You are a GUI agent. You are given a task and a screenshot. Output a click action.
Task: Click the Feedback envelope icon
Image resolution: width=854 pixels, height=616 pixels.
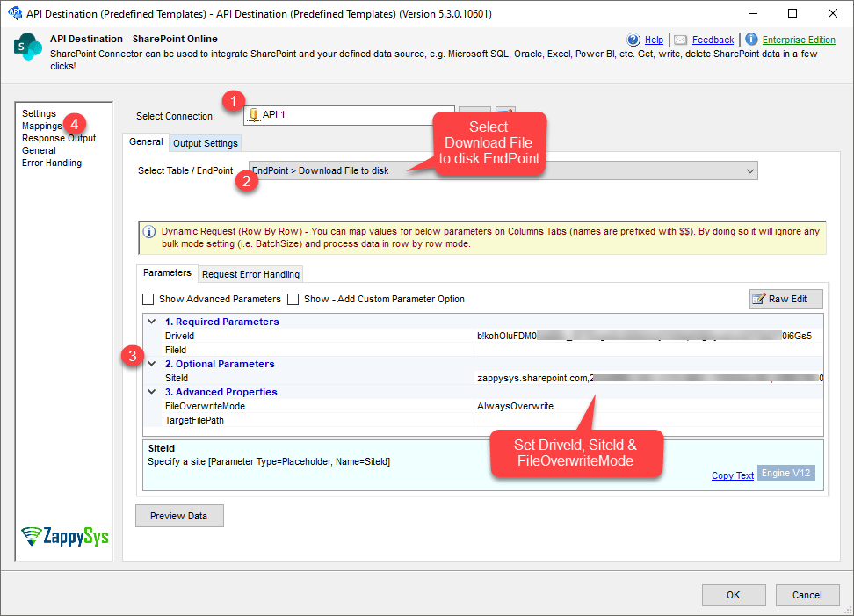681,40
